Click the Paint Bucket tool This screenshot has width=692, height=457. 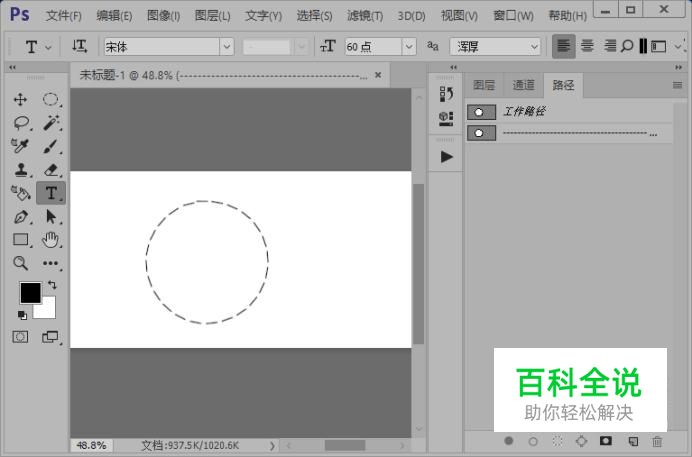point(20,193)
